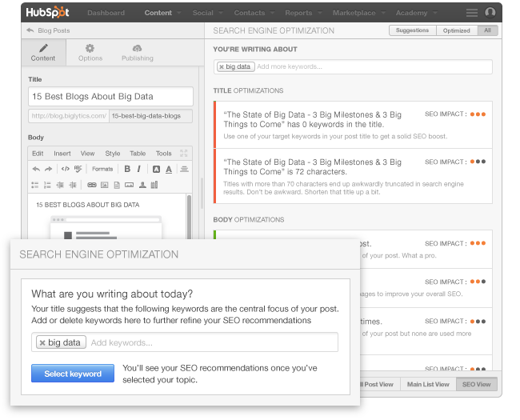Screen dimensions: 520x420
Task: Select the 'is 72 characters' title suggestion
Action: (x=353, y=176)
